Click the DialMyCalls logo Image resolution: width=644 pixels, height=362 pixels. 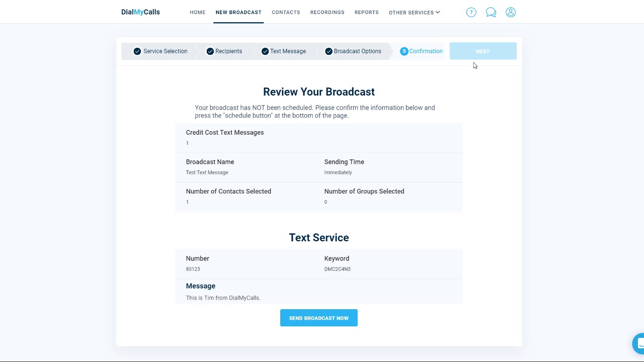tap(140, 12)
